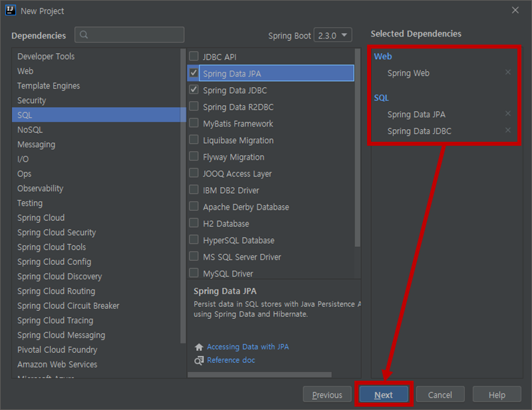Image resolution: width=532 pixels, height=410 pixels.
Task: Select Messaging category
Action: [x=96, y=144]
